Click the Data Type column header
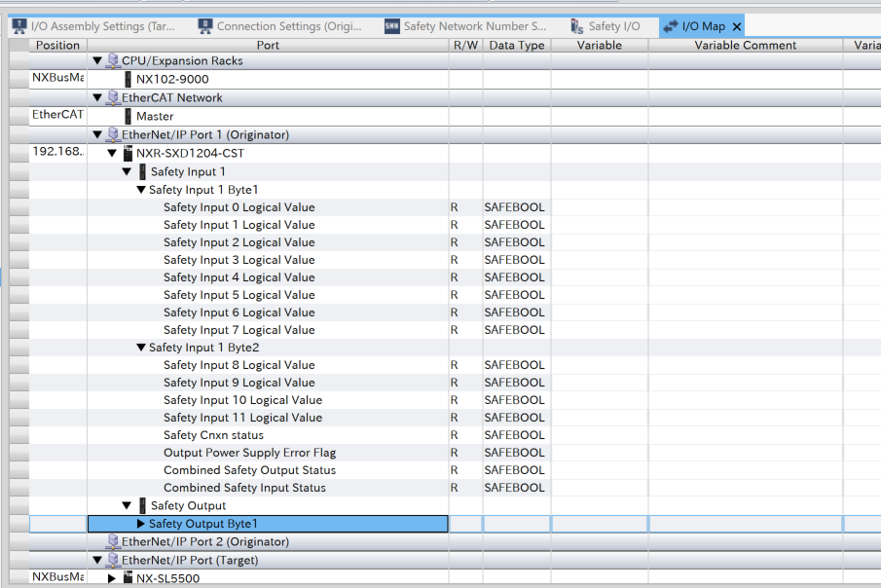The image size is (881, 588). (517, 45)
